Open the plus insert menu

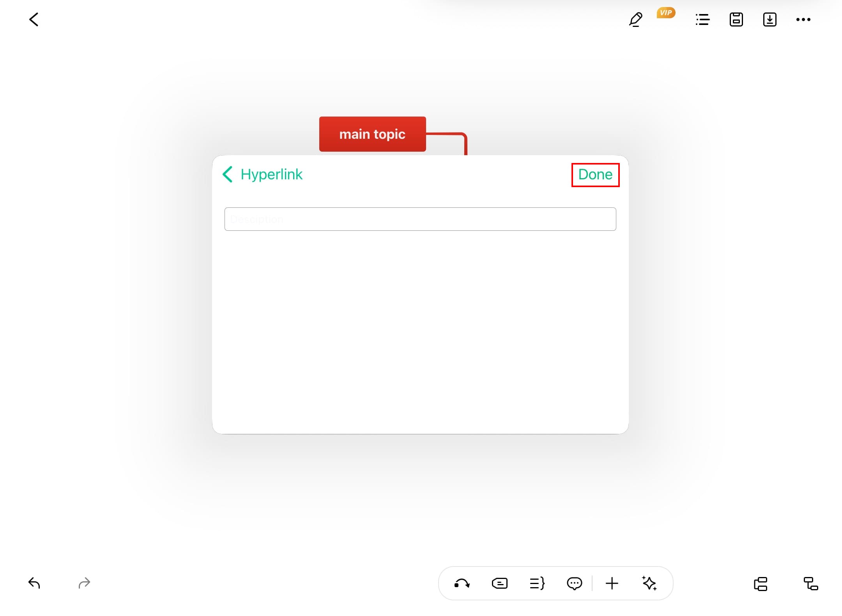tap(612, 584)
